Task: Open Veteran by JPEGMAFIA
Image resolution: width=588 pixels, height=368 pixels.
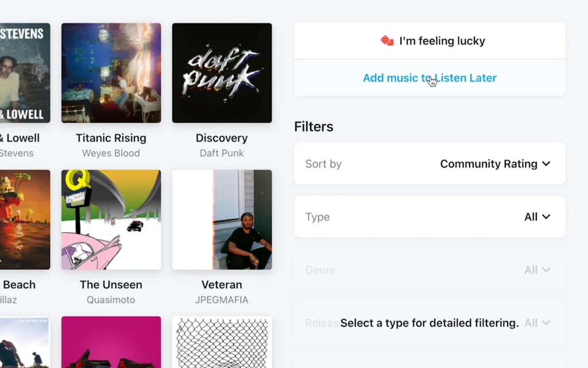Action: (222, 219)
